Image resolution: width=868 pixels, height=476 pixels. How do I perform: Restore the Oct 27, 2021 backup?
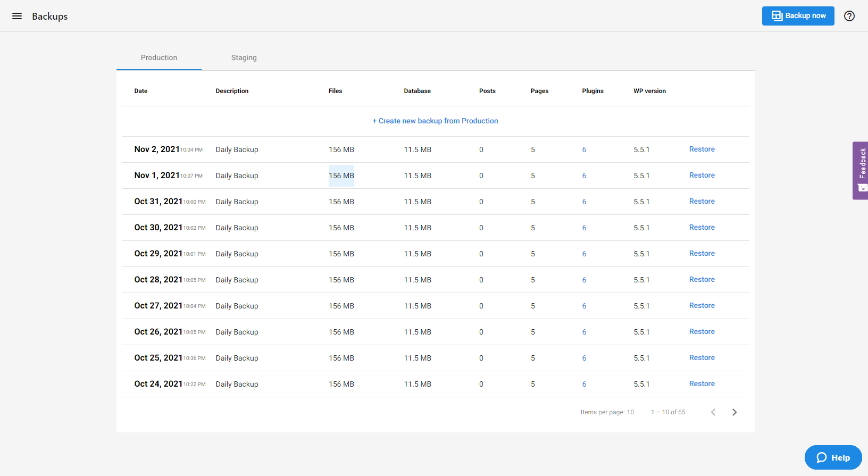[702, 306]
